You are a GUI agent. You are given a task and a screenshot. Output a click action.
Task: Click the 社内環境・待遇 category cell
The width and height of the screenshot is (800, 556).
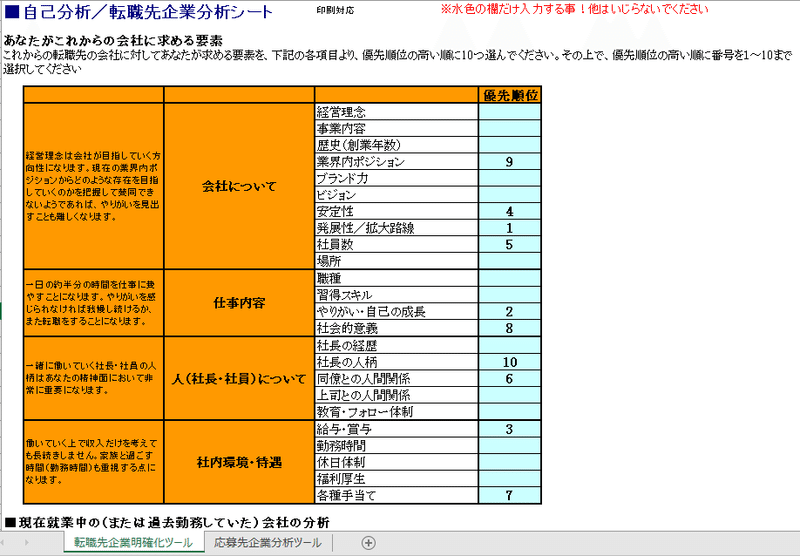(x=239, y=462)
